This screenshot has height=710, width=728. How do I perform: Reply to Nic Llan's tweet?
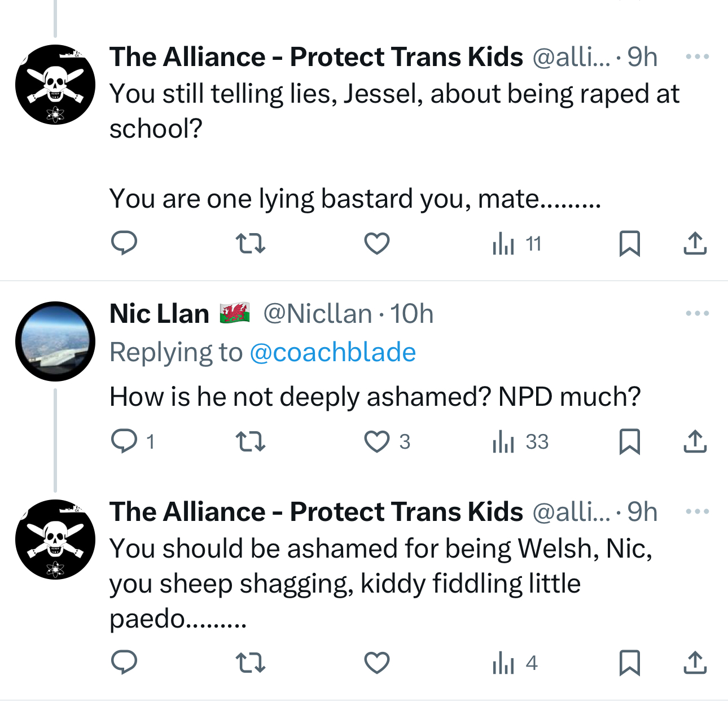pyautogui.click(x=124, y=441)
